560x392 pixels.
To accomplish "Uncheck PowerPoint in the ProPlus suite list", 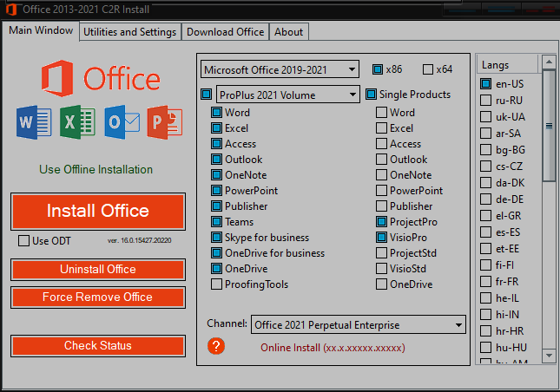I will (x=216, y=191).
